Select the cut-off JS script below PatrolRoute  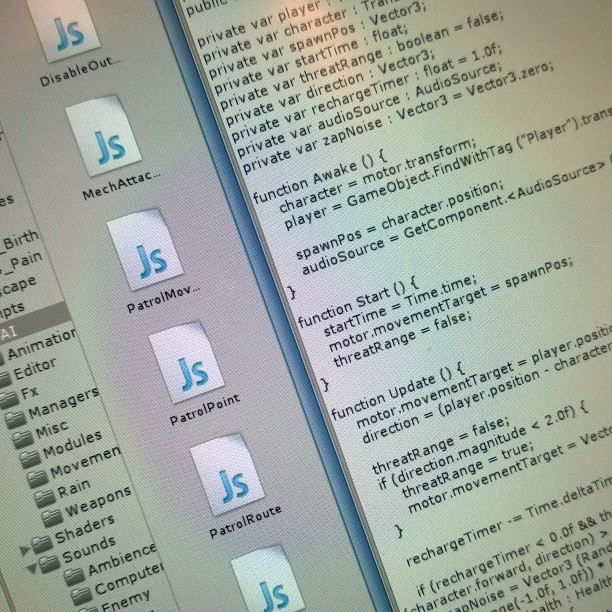point(269,580)
